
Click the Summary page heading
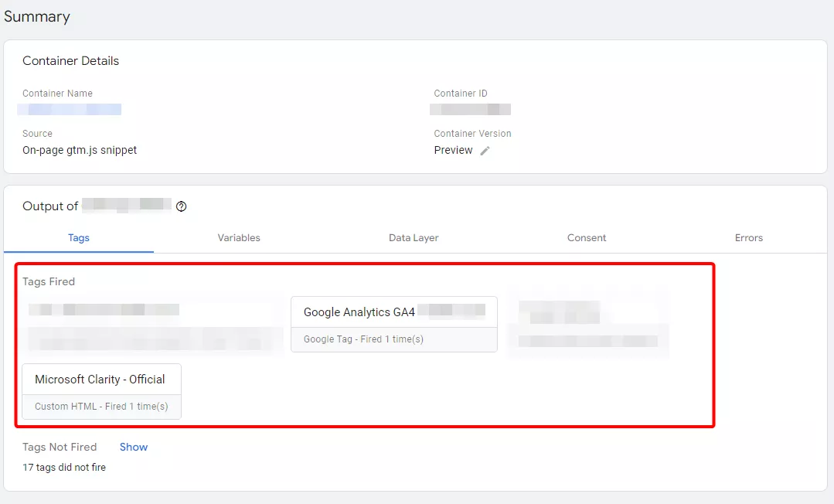pyautogui.click(x=36, y=16)
